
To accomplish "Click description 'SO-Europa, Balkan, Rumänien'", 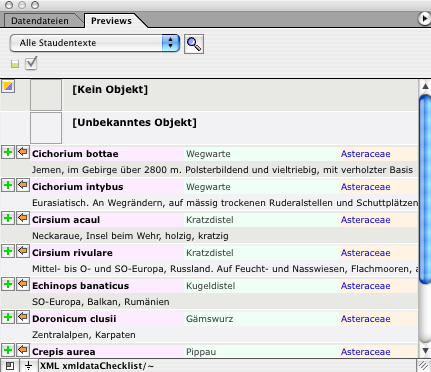I will click(101, 302).
